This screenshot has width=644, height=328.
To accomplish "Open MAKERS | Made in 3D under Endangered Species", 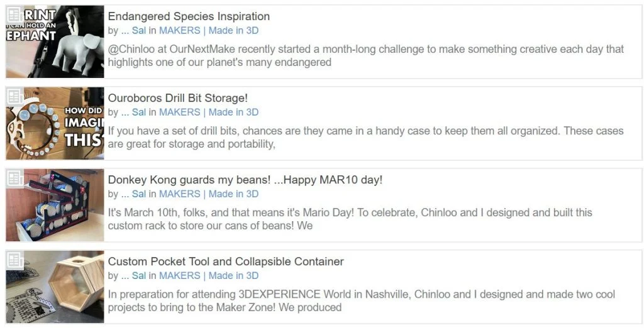I will coord(209,30).
